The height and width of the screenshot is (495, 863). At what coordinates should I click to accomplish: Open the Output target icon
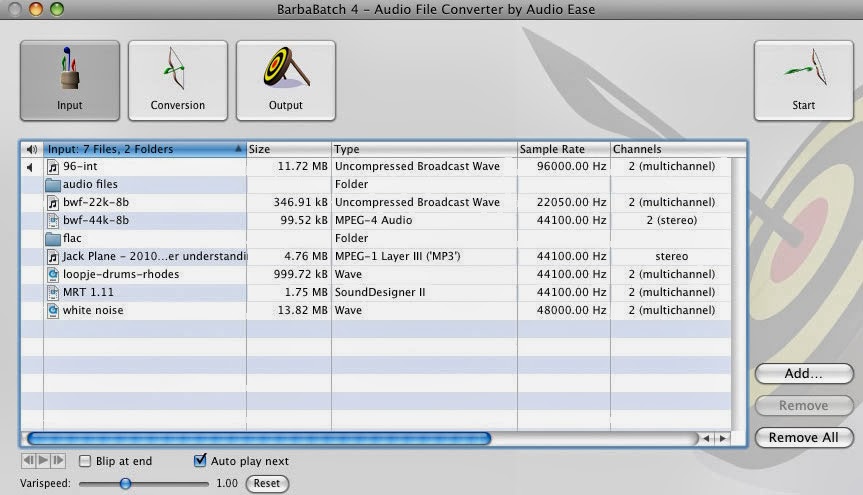click(285, 80)
